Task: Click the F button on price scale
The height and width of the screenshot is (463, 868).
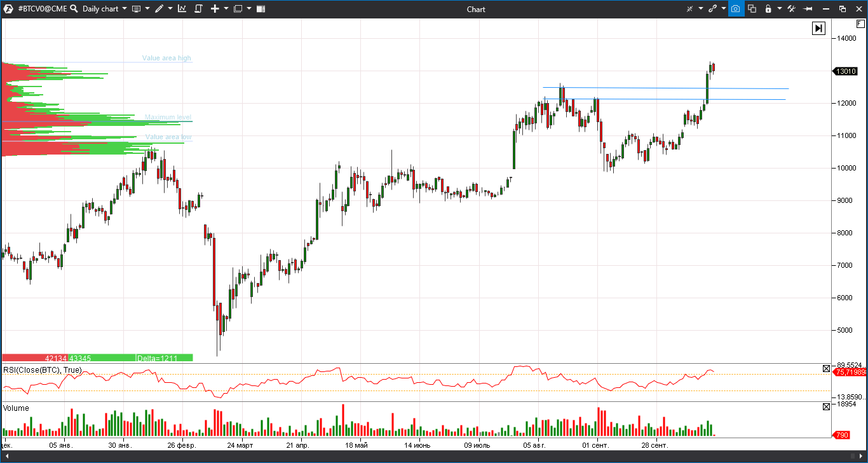Action: [860, 24]
